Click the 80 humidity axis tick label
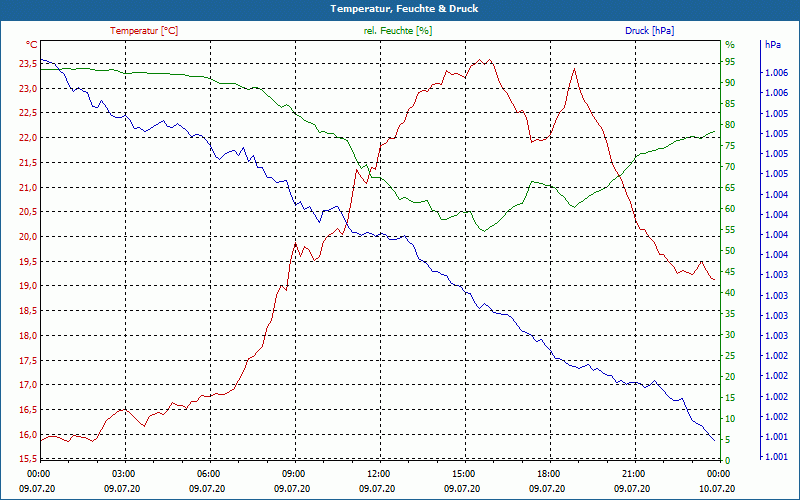Screen dimensions: 800x500 pos(730,125)
